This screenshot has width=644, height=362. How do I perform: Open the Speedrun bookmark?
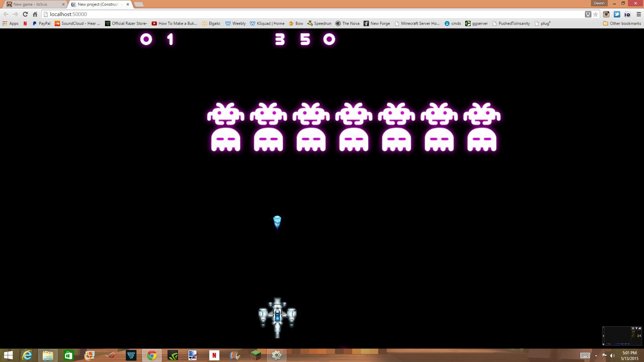click(x=319, y=23)
